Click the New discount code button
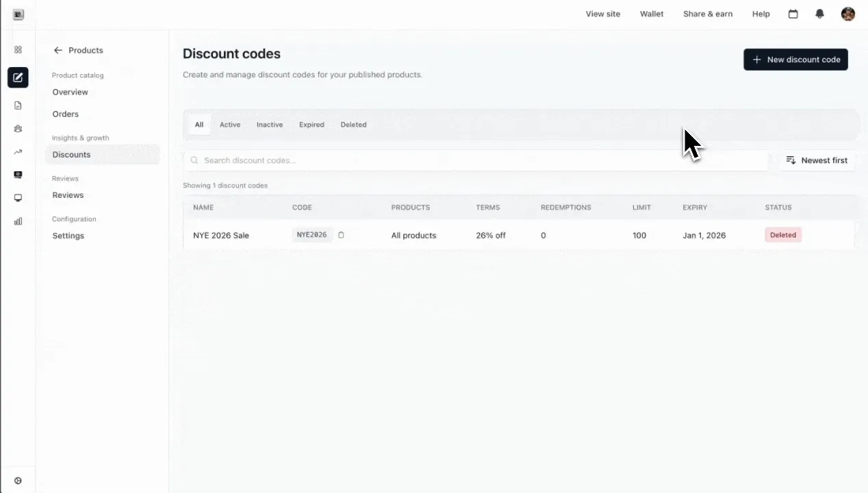 pos(795,60)
